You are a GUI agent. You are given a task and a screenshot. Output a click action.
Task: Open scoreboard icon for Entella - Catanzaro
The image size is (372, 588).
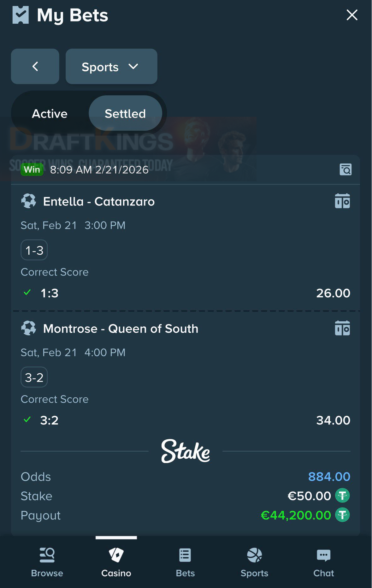coord(342,201)
